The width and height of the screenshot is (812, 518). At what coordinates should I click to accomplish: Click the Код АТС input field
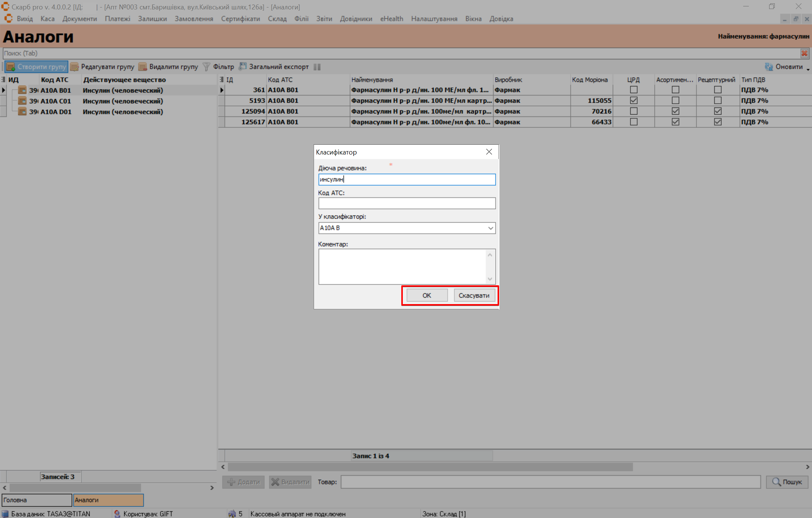(407, 203)
